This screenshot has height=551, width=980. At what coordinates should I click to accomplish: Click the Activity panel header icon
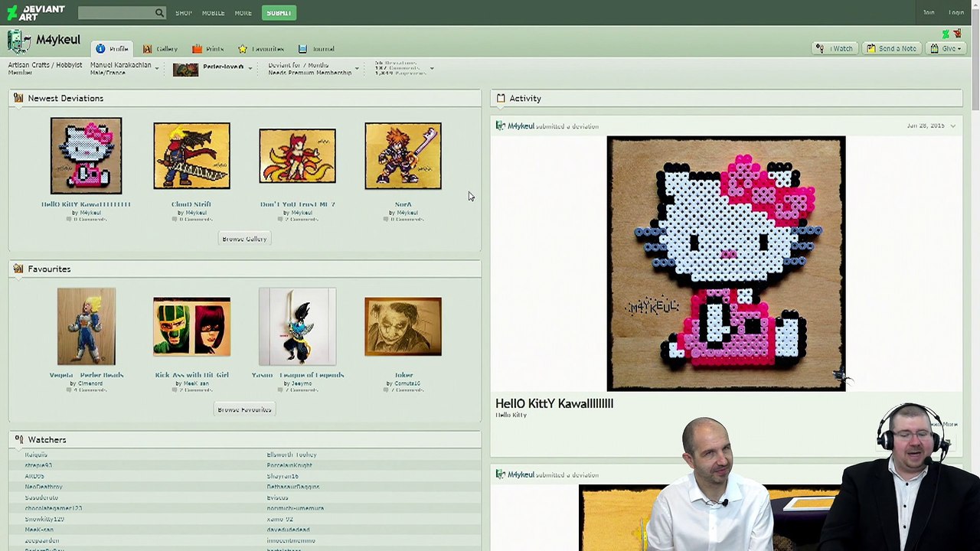pos(501,98)
